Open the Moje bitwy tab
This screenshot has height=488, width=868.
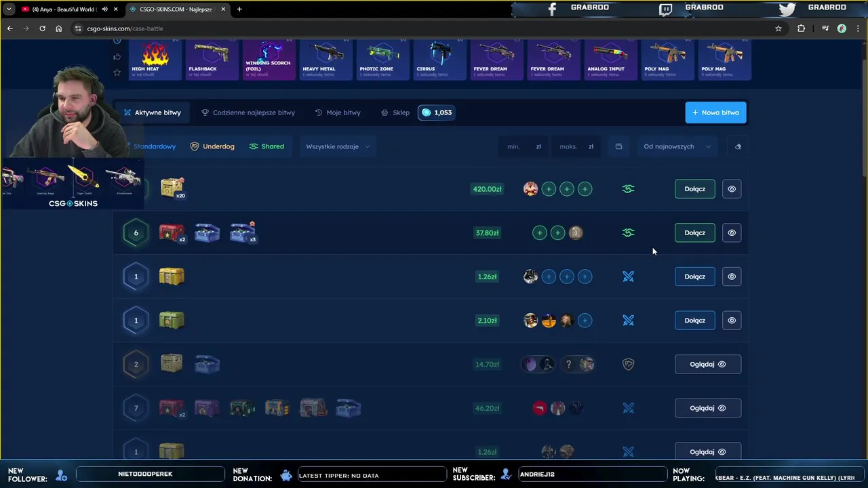338,113
